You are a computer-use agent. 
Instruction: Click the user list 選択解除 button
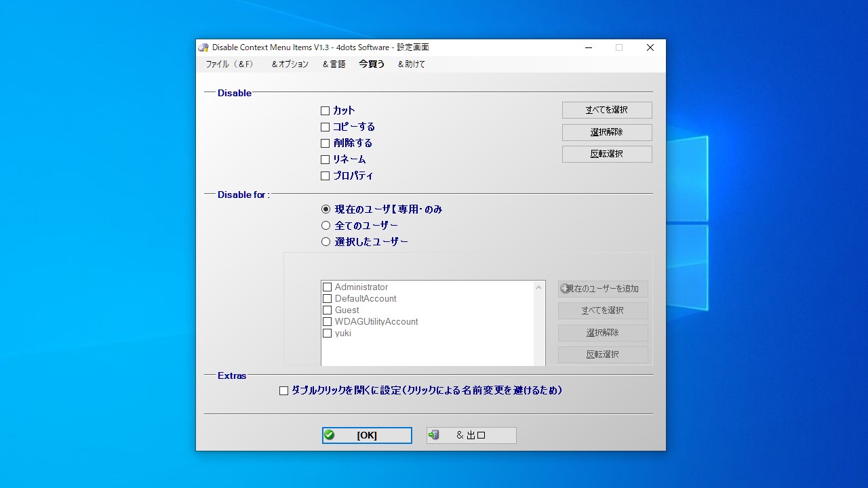tap(603, 333)
